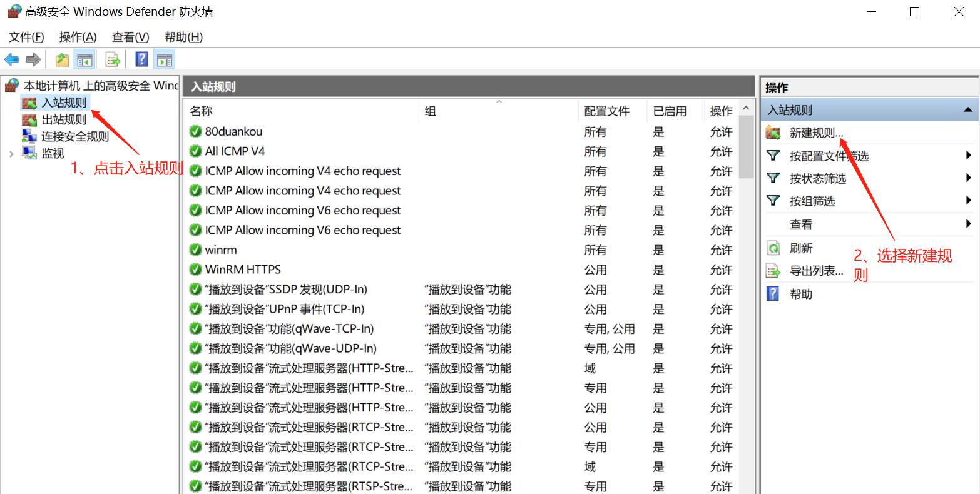Click the Inbound Rules (入站规则) tree icon

click(29, 103)
